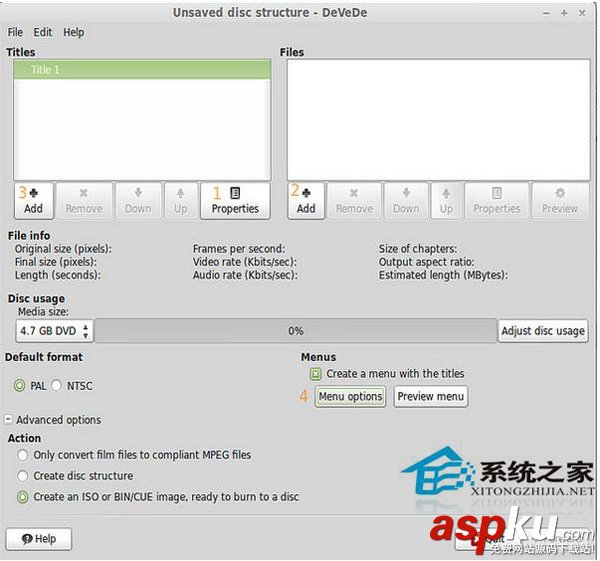Open the Edit menu
Viewport: 600px width, 561px height.
pos(43,32)
